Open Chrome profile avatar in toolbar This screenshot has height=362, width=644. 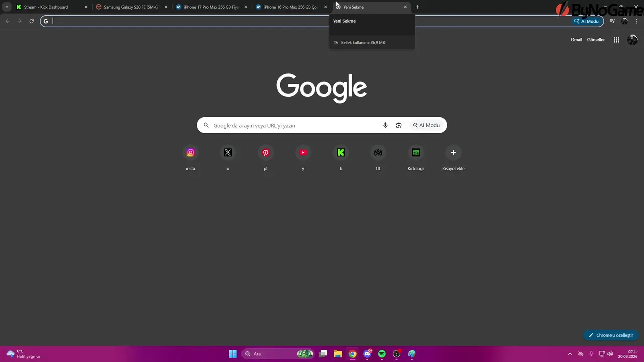pyautogui.click(x=624, y=21)
